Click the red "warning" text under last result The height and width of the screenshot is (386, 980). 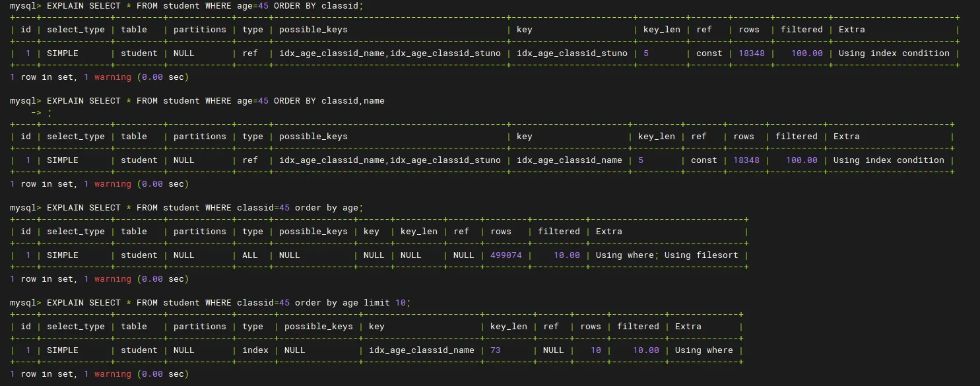point(113,374)
